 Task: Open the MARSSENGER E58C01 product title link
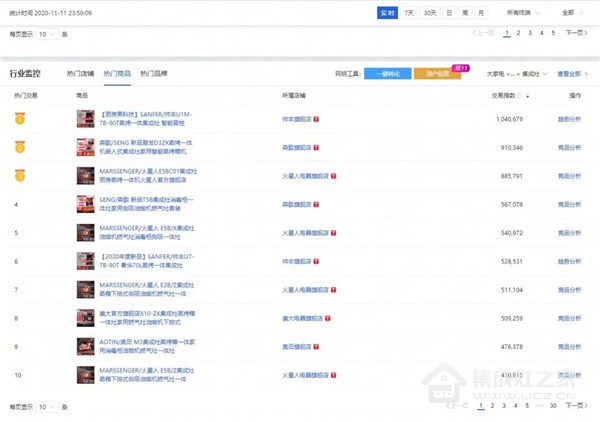[148, 176]
